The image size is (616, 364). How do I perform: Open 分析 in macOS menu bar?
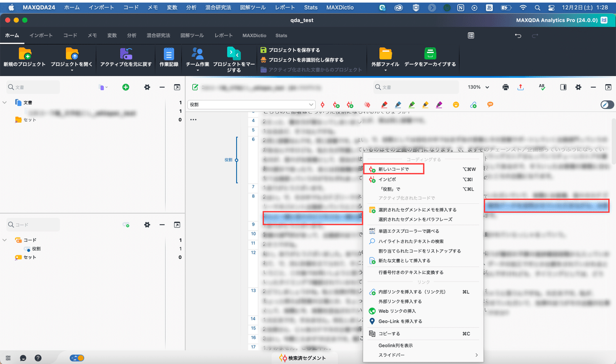pyautogui.click(x=191, y=8)
